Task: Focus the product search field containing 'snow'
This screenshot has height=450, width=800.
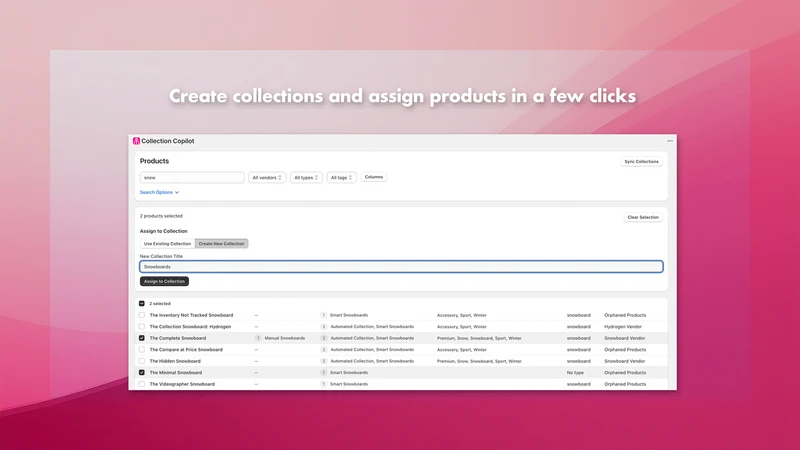Action: pyautogui.click(x=192, y=178)
